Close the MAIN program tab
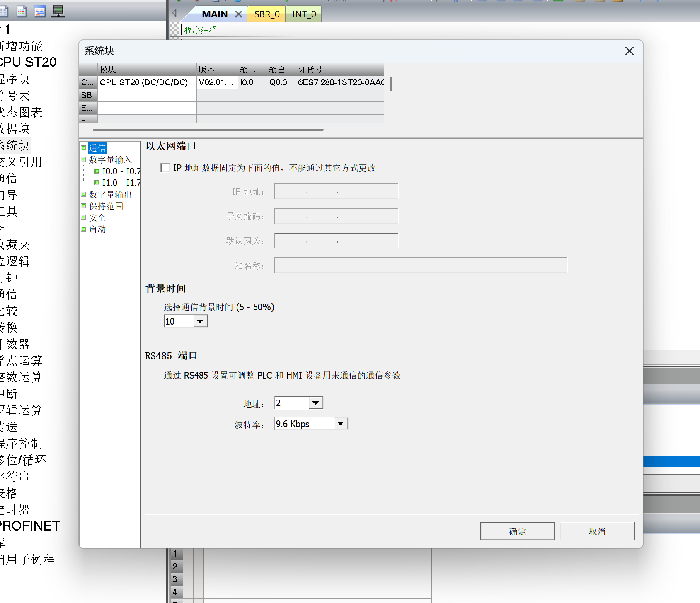Screen dimensions: 700x603 [239, 14]
